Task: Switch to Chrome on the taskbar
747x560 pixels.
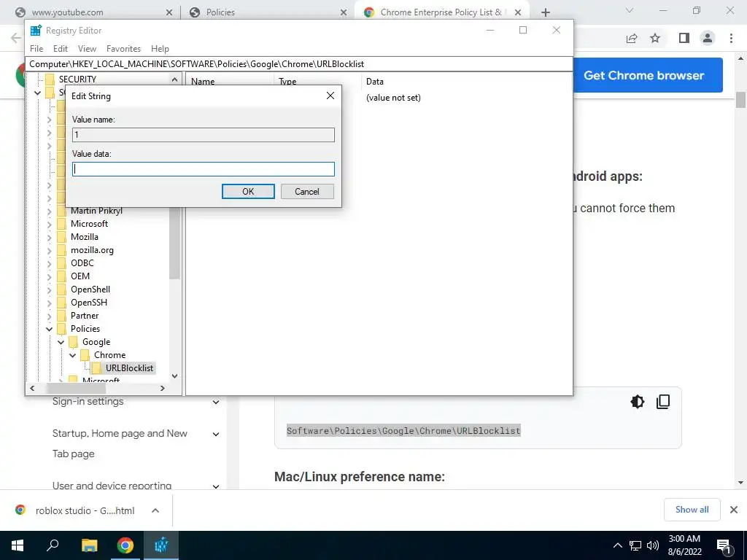Action: click(x=125, y=545)
